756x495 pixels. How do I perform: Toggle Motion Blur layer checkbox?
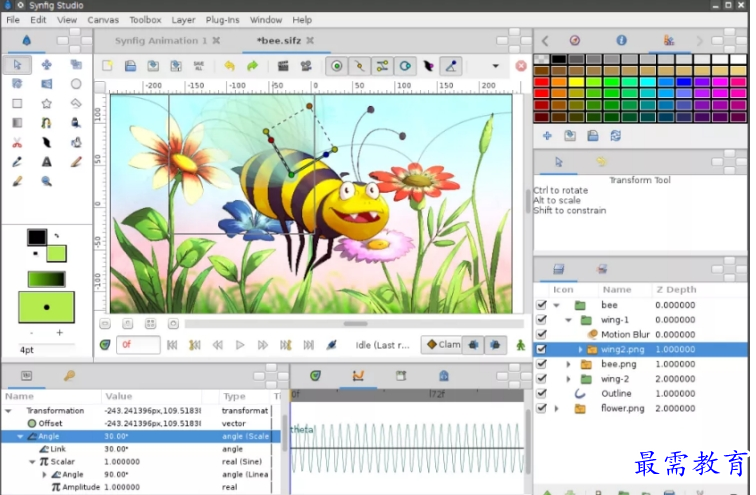(541, 334)
